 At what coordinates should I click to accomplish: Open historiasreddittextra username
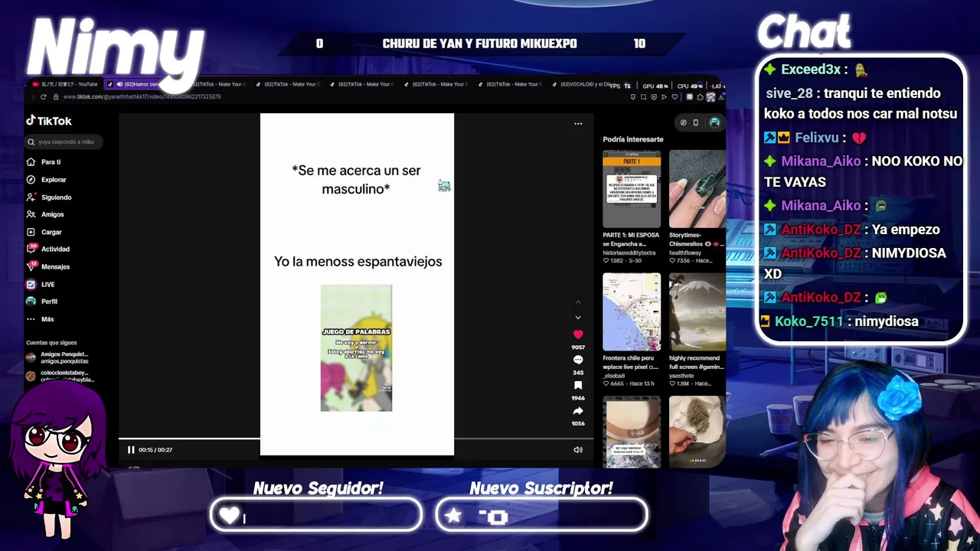click(629, 253)
